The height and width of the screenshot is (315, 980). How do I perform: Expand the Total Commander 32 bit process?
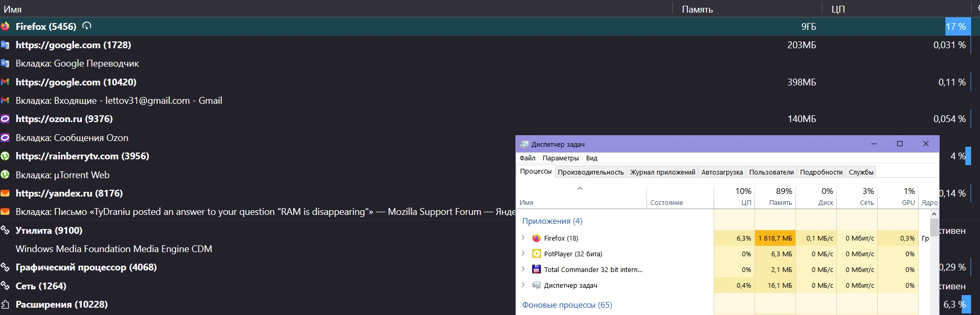[x=523, y=269]
